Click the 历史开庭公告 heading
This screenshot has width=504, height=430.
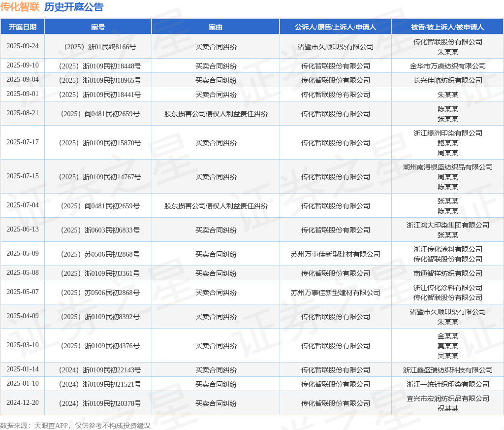74,7
